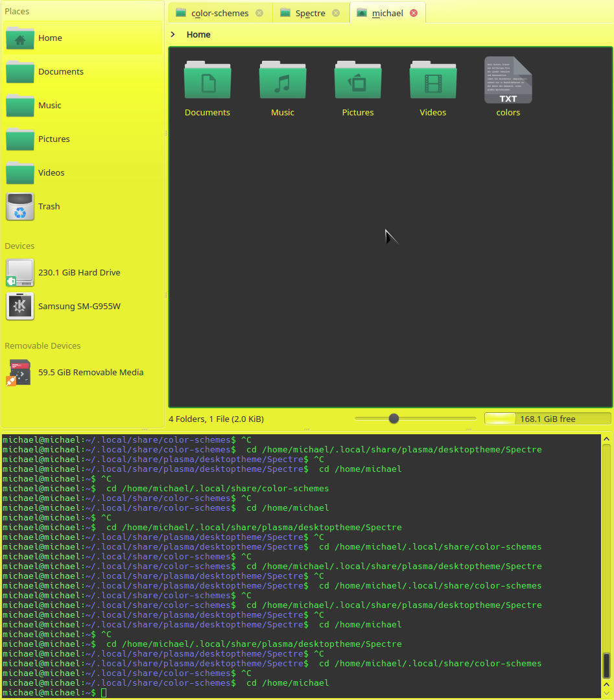Open Music in the Places panel

[x=82, y=106]
